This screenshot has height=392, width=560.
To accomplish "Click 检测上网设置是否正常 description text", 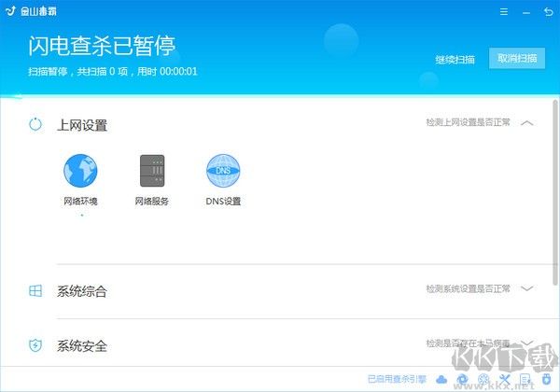I will [x=468, y=122].
